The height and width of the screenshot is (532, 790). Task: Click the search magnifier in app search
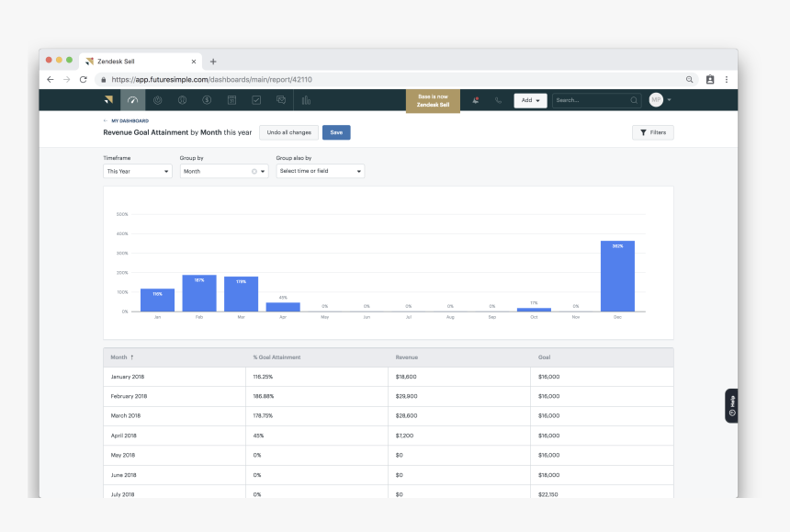coord(634,100)
